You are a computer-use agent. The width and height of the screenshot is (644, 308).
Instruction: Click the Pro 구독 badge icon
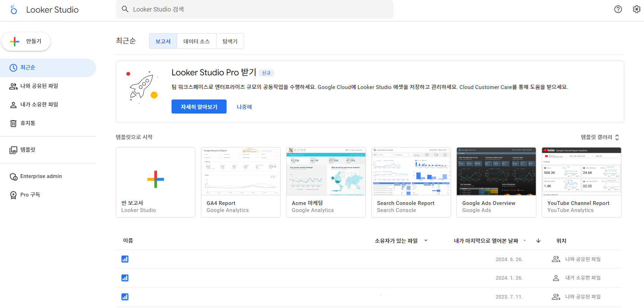click(13, 195)
